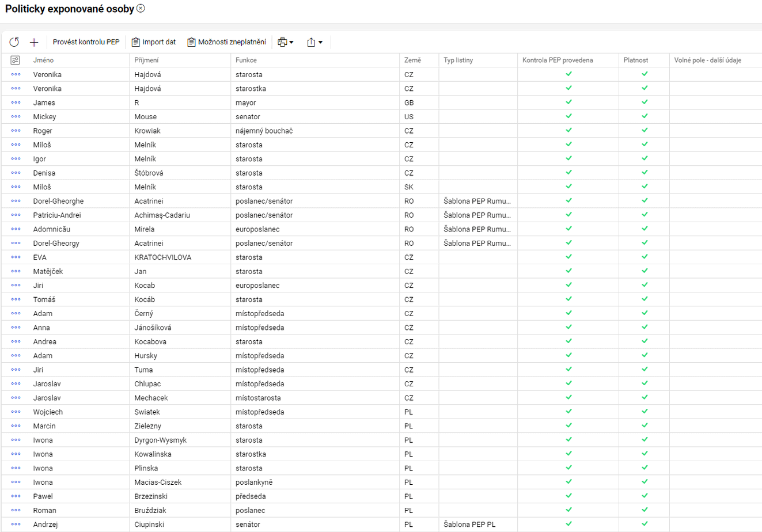Viewport: 762px width, 532px height.
Task: Open row menu for Roger Krowiak
Action: pos(16,131)
